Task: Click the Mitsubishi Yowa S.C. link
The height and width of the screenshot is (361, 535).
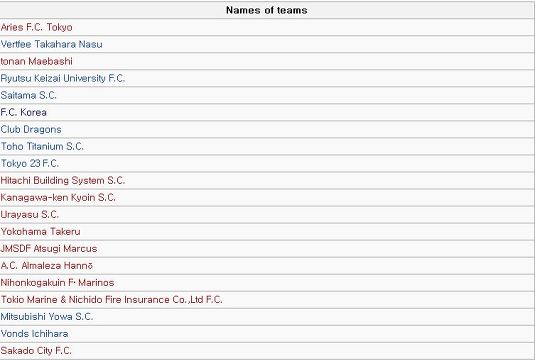Action: [x=47, y=317]
